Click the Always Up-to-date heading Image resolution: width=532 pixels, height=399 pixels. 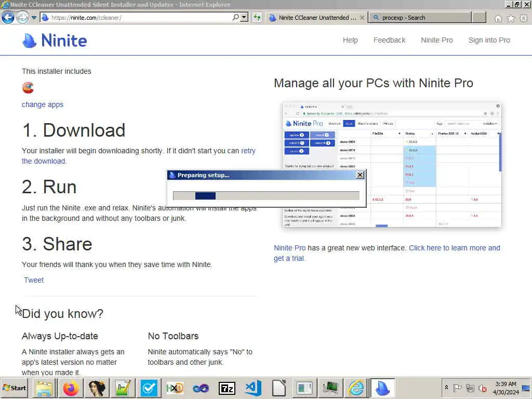pos(60,336)
